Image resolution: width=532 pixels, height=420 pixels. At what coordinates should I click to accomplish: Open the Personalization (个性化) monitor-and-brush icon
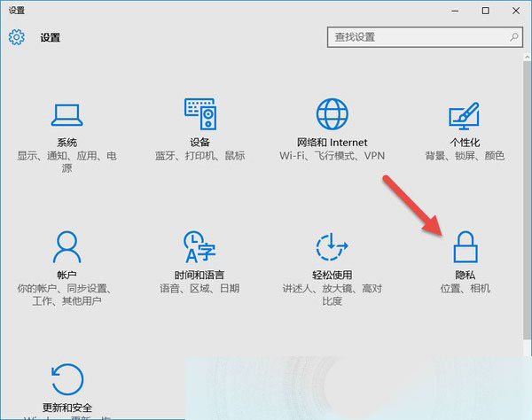465,114
